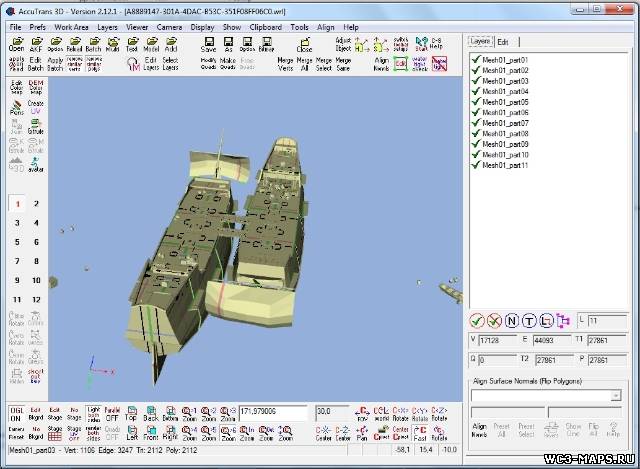Uncheck the Mesh01_part01 layer checkbox
This screenshot has width=640, height=469.
pyautogui.click(x=476, y=60)
